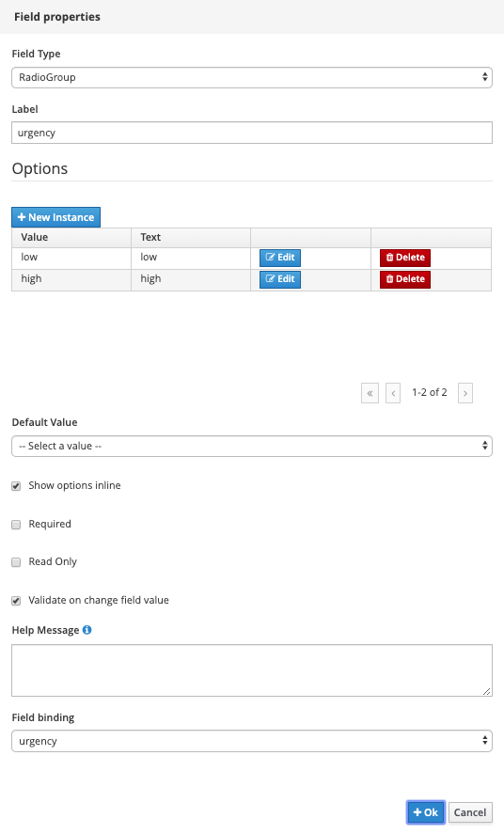
Task: Toggle Validate on change field value
Action: pos(17,601)
